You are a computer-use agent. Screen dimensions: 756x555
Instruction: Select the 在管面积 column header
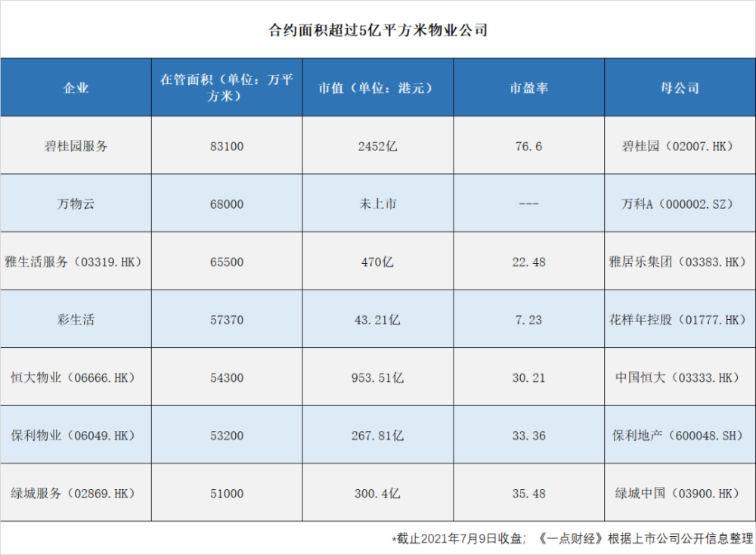click(227, 87)
